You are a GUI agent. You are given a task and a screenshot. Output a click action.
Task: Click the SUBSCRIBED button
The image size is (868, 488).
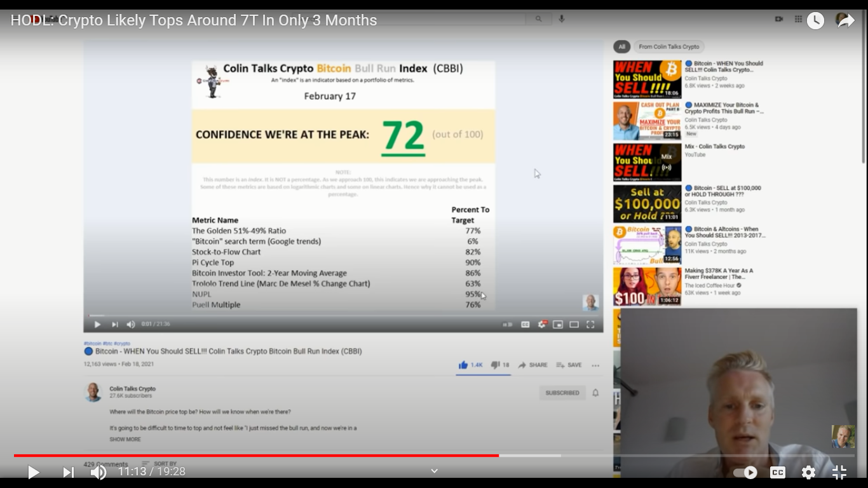[x=562, y=393]
